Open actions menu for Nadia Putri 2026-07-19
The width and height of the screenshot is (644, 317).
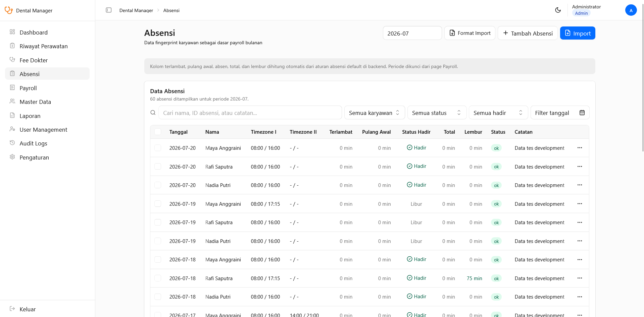click(x=580, y=241)
